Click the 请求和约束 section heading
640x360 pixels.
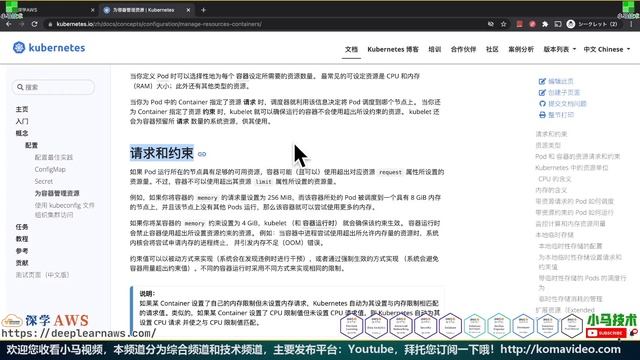pos(162,153)
